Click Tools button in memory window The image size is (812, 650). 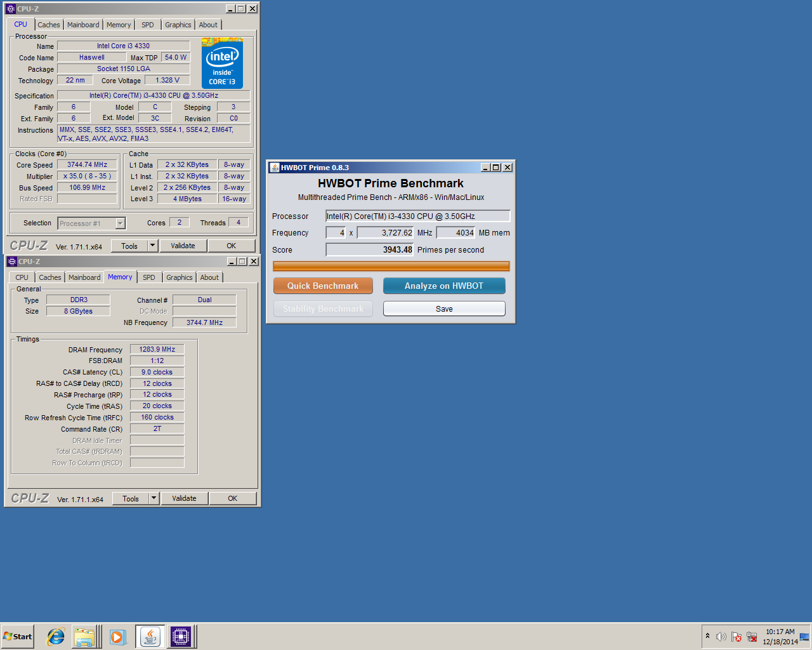131,498
